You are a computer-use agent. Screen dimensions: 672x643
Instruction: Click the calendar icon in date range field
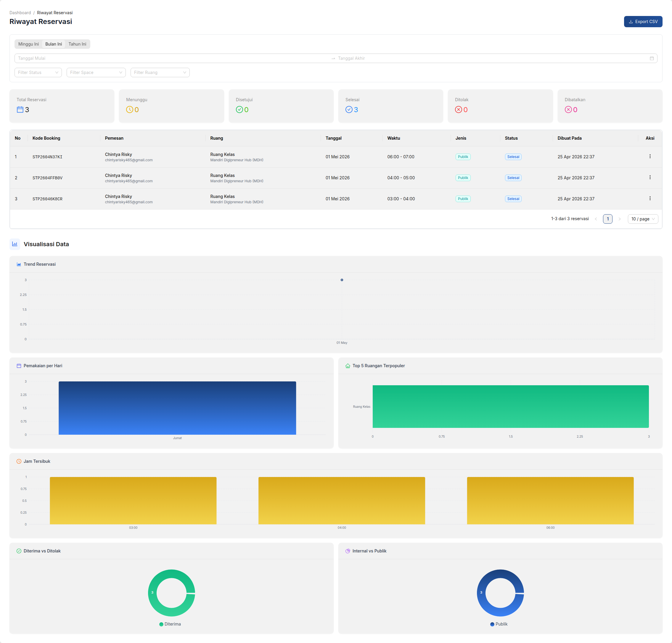(652, 58)
